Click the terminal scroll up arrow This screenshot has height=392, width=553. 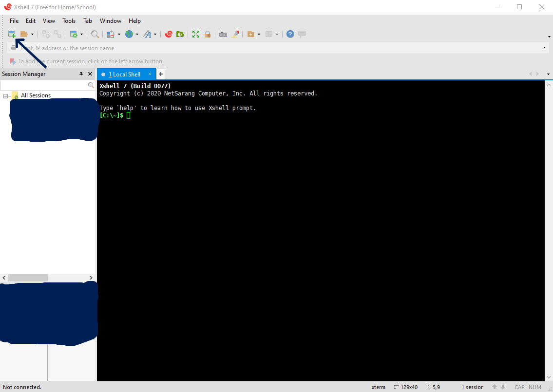549,85
